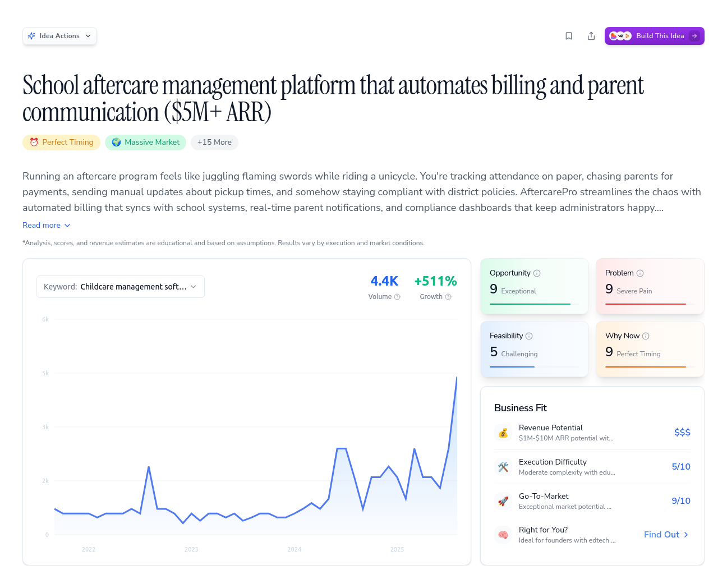Open the Keyword selector dropdown

coord(121,287)
